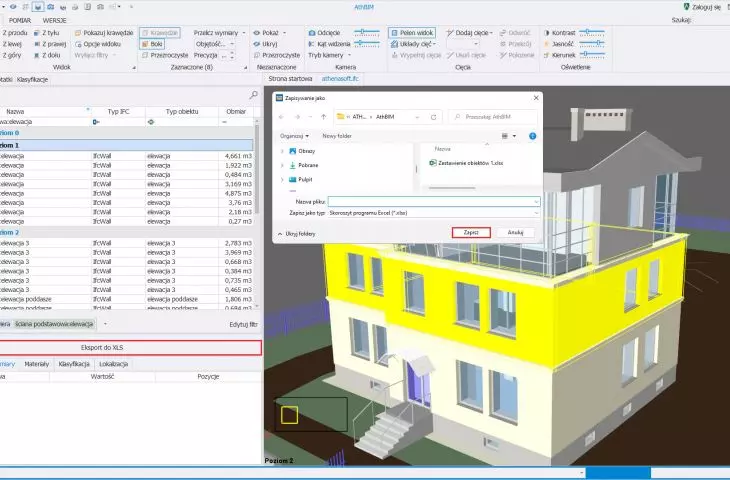Click the search magnifier in the object panel
730x480 pixels.
click(x=254, y=95)
